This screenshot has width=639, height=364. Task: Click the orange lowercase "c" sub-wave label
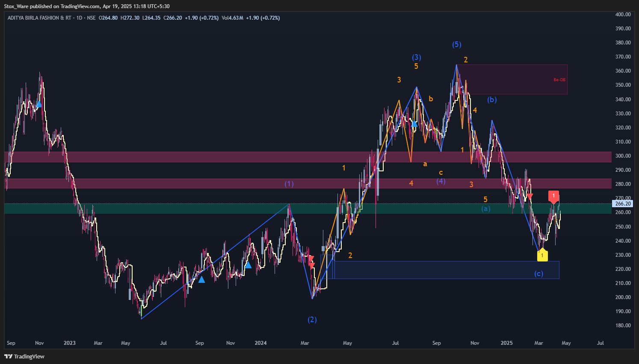pyautogui.click(x=441, y=173)
